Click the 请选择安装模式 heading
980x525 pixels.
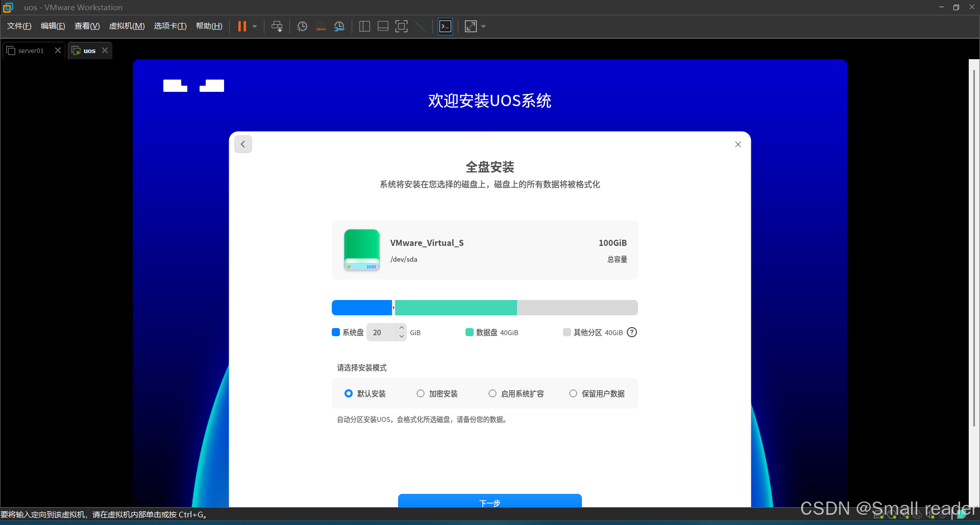coord(362,368)
